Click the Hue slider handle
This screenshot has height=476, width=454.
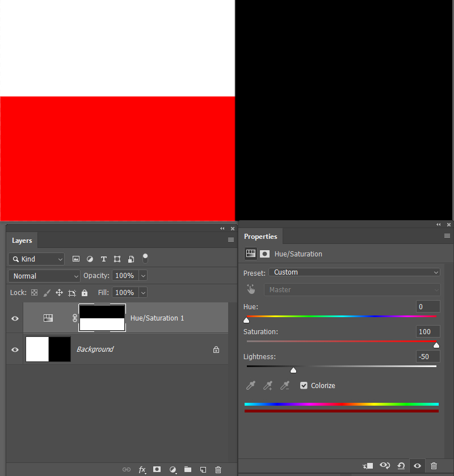coord(246,321)
